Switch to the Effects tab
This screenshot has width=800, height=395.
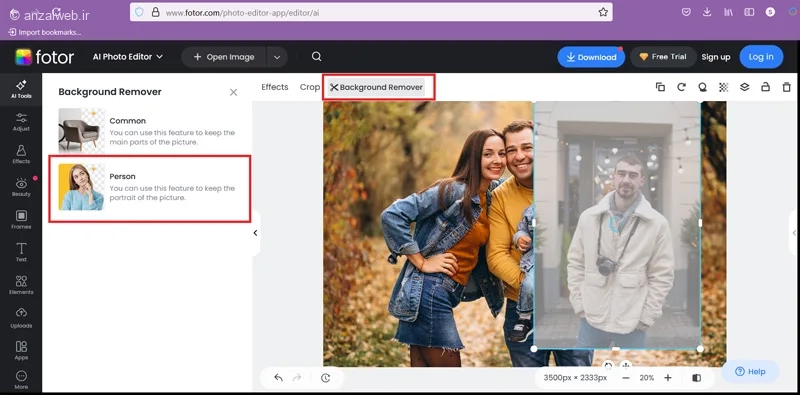click(274, 87)
